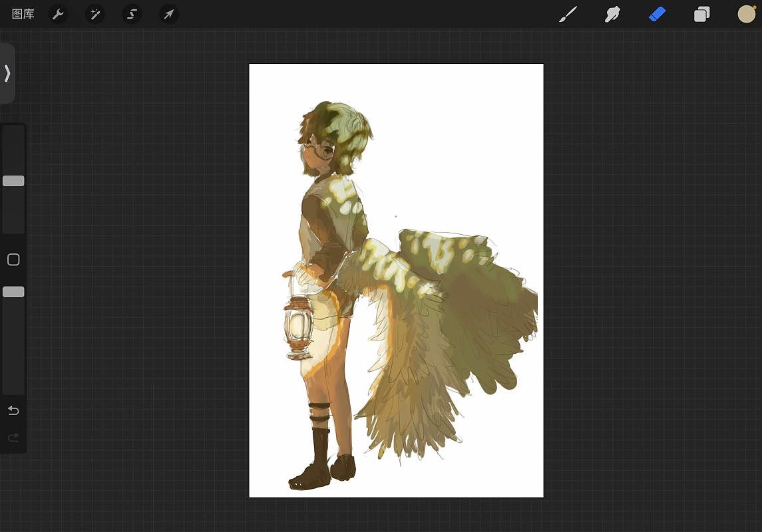Tap the square modify button on sidebar
Viewport: 762px width, 532px height.
point(13,260)
